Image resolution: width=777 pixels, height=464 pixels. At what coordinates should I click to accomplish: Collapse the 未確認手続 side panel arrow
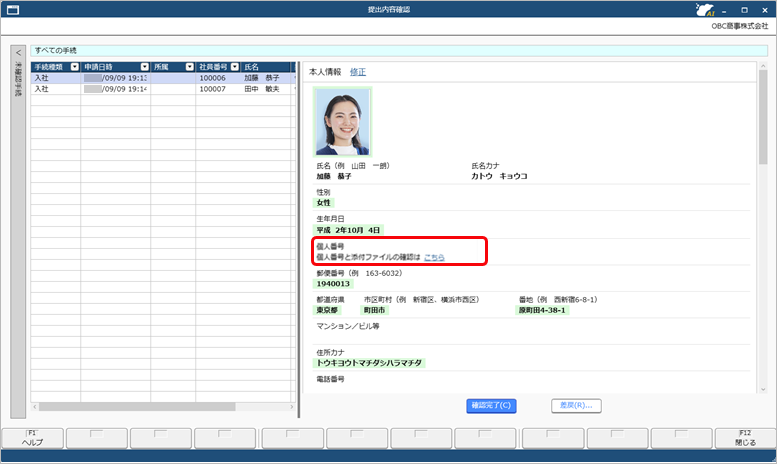[17, 52]
